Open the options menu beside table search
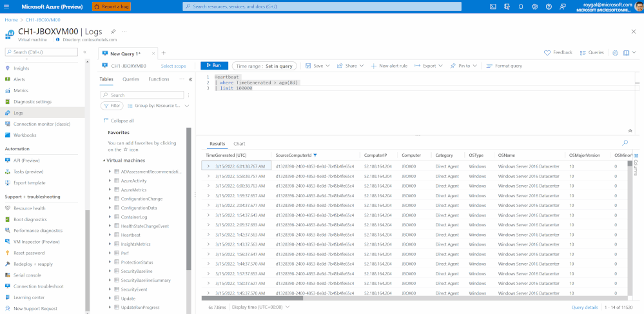This screenshot has height=314, width=644. pyautogui.click(x=188, y=95)
